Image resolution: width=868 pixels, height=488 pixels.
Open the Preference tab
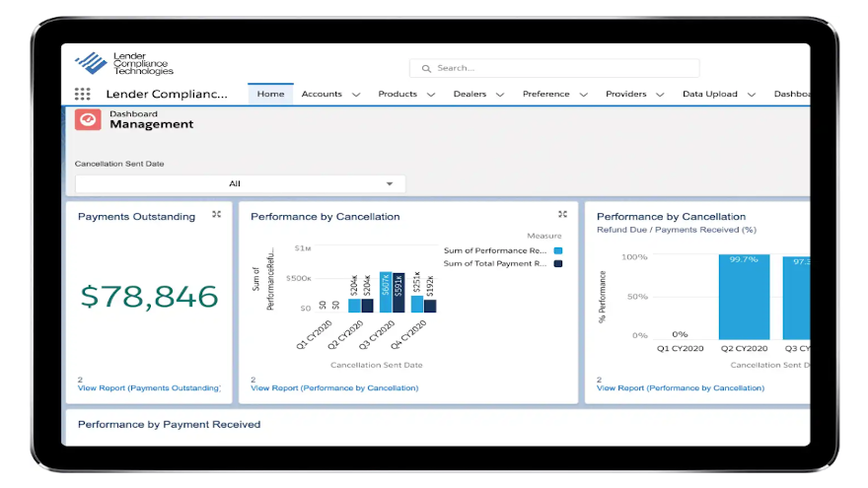point(545,95)
